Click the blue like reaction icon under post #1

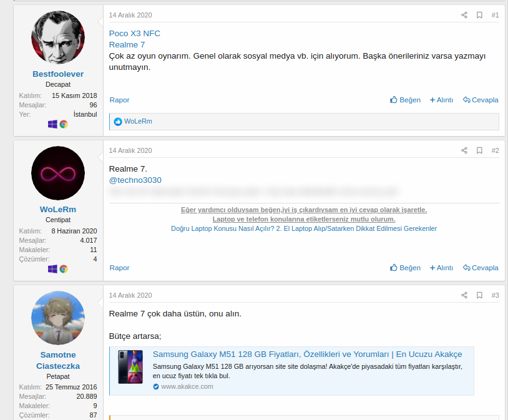tap(118, 122)
